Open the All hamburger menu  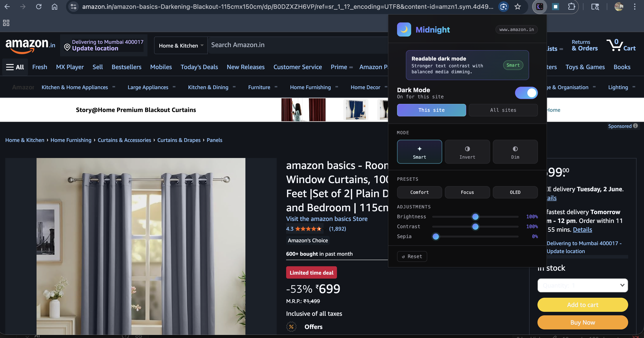point(15,67)
